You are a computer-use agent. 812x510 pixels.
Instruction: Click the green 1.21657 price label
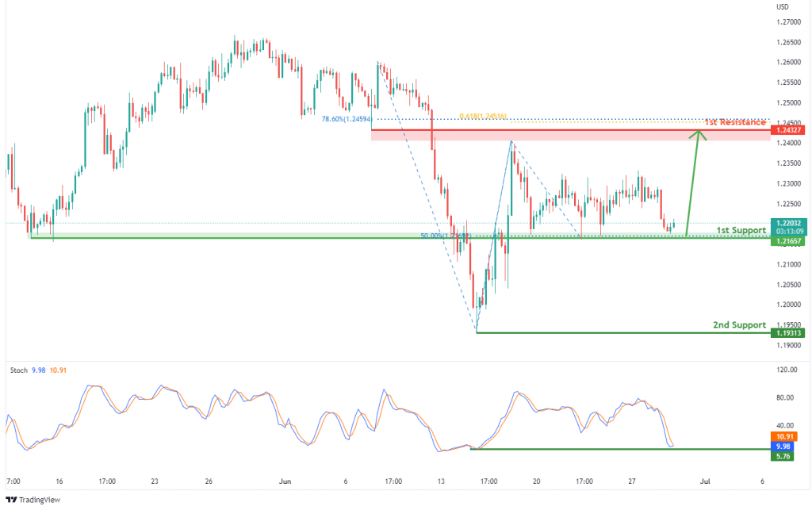[787, 241]
